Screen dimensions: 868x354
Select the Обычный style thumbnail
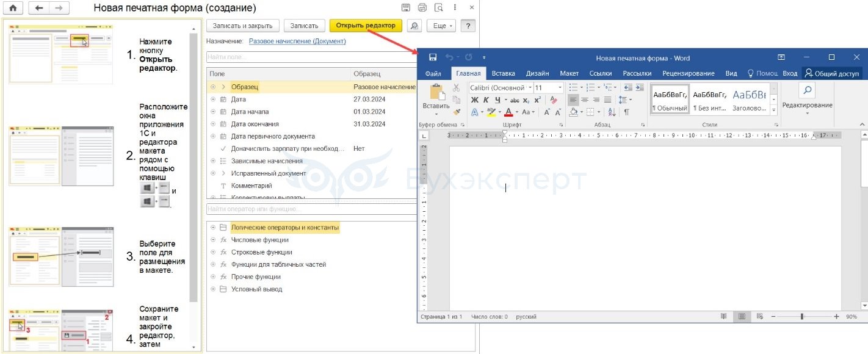[670, 100]
